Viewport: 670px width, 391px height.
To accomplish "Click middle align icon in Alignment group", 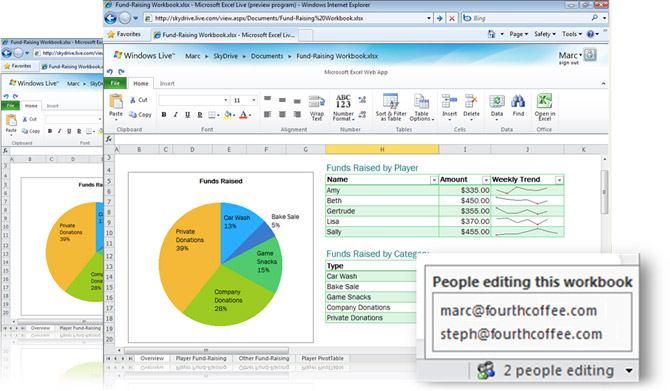I will pyautogui.click(x=282, y=100).
